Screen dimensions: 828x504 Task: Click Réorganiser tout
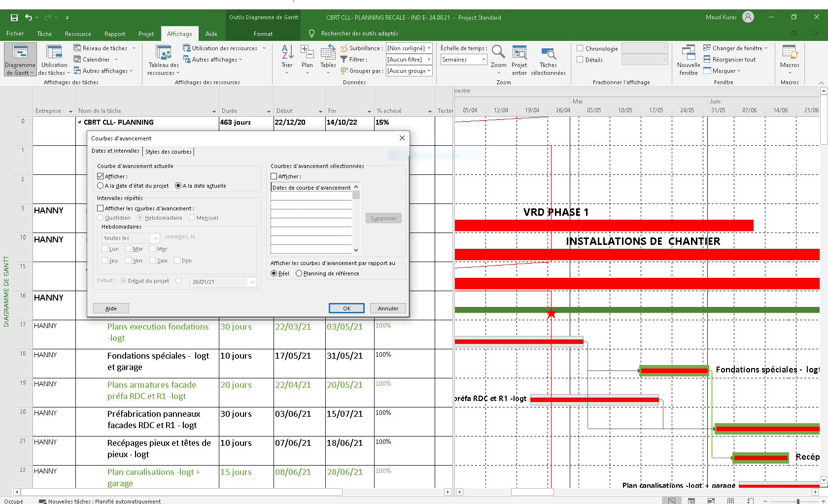(x=729, y=60)
